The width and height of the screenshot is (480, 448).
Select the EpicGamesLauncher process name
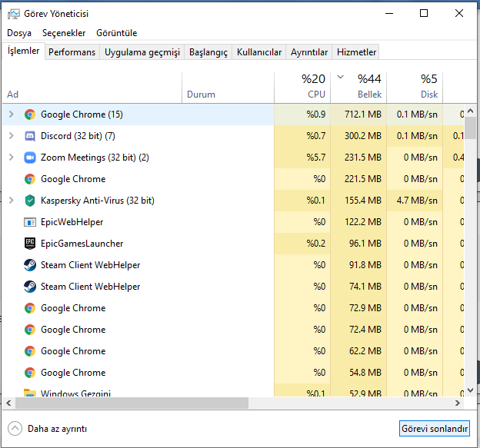click(82, 244)
